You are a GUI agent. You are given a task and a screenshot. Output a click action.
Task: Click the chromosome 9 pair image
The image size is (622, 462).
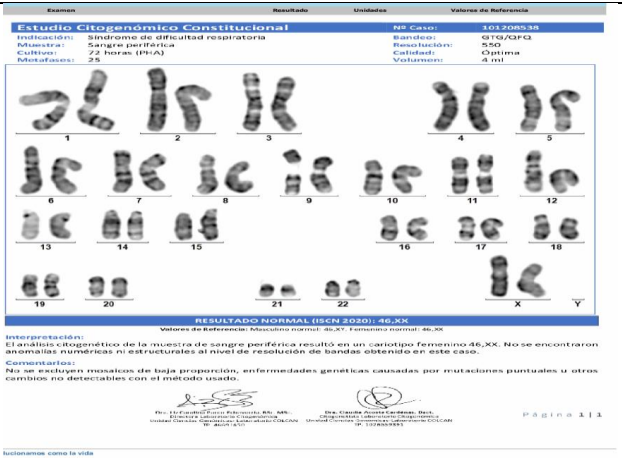(308, 173)
